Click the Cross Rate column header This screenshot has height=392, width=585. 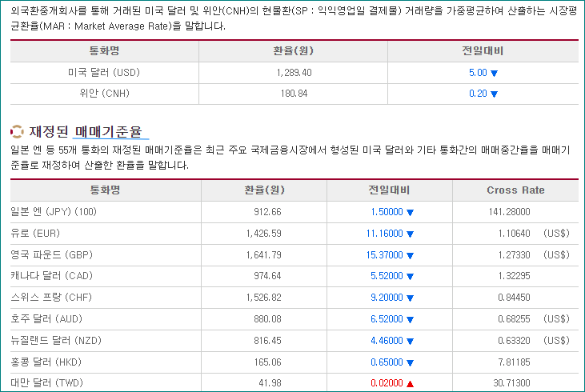pyautogui.click(x=515, y=190)
